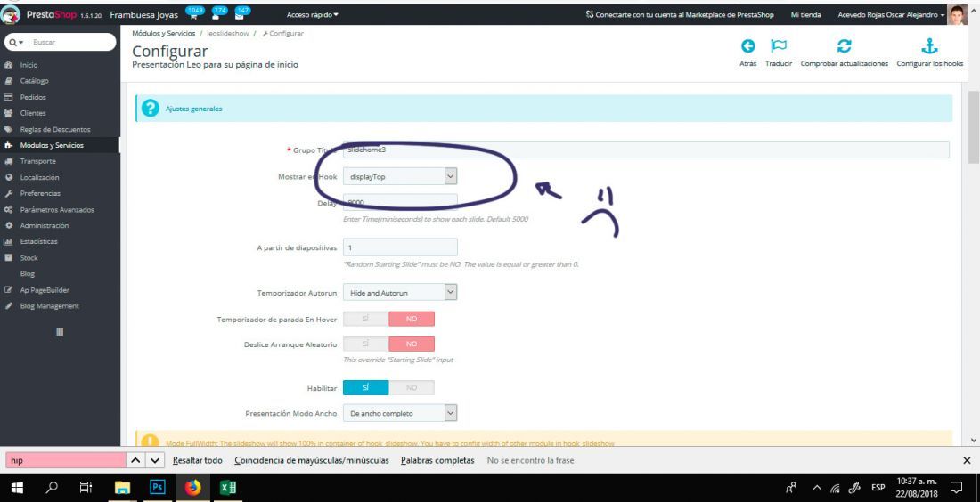The image size is (980, 502).
Task: Set Habilitar to SÍ
Action: pos(365,388)
